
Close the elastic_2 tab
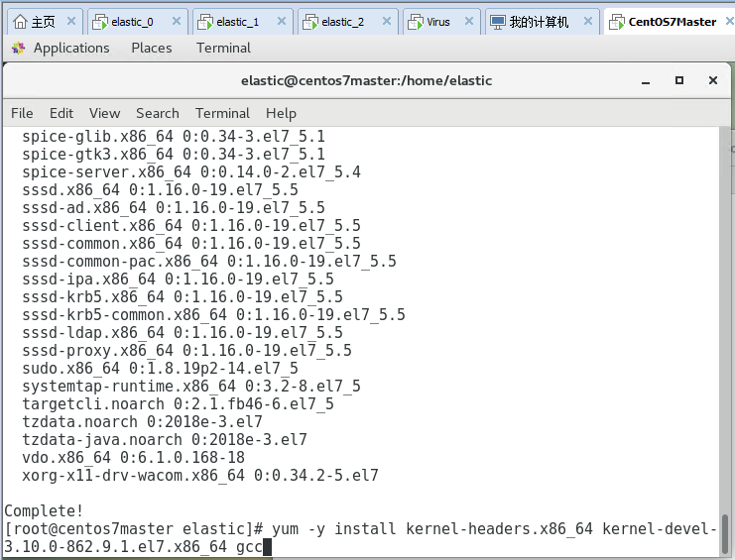pos(387,21)
